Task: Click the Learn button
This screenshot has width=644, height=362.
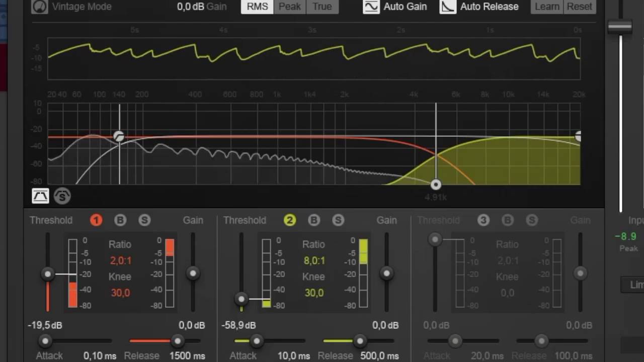Action: click(x=547, y=7)
